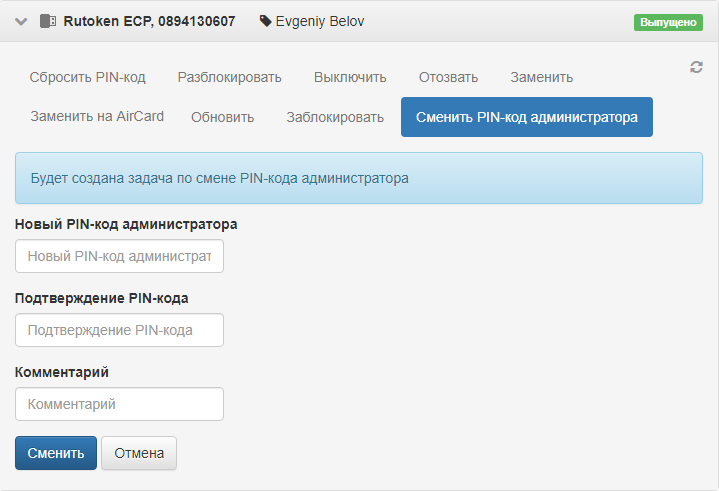Choose the Заблокировать action
This screenshot has width=719, height=491.
coord(335,117)
